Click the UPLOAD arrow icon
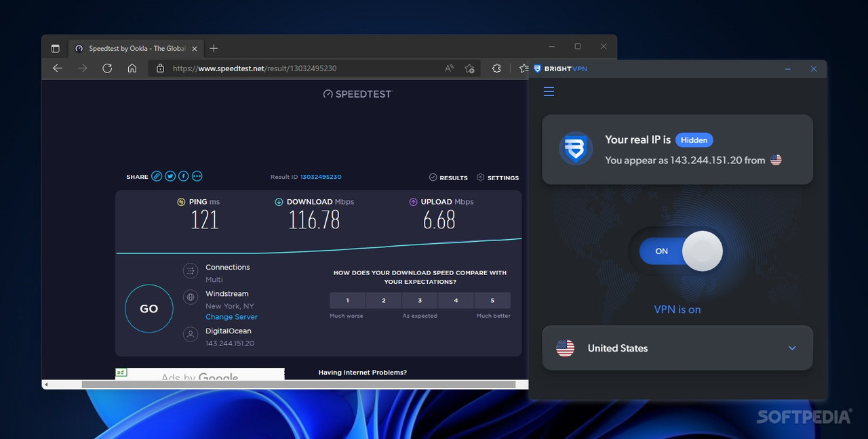This screenshot has width=868, height=439. [413, 202]
